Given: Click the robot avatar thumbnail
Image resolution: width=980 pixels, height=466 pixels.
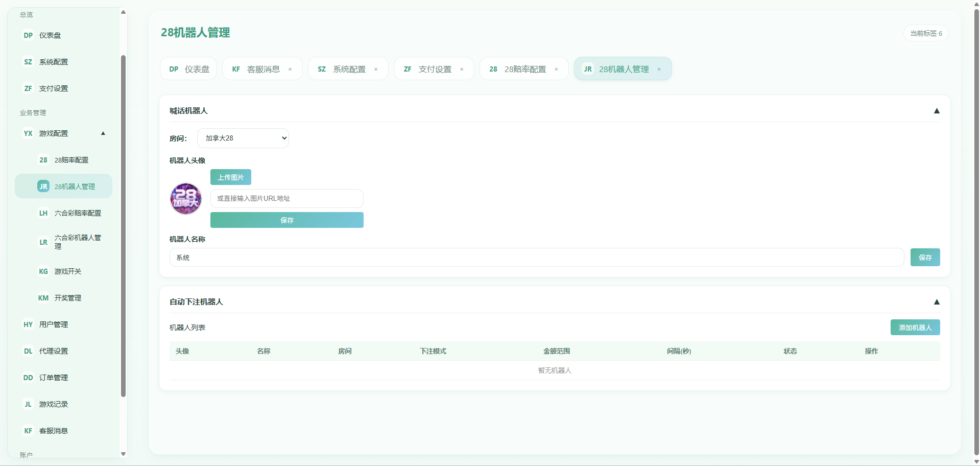Looking at the screenshot, I should tap(186, 199).
